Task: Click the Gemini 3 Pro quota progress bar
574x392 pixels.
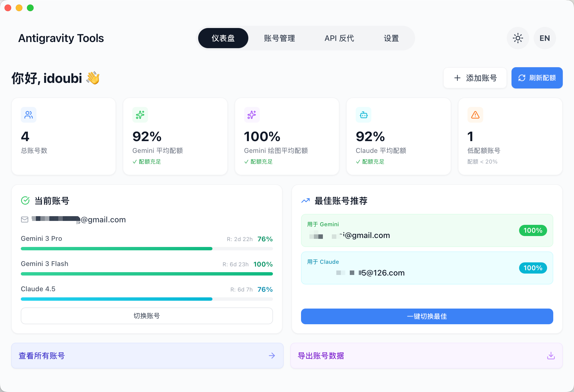Action: 147,249
